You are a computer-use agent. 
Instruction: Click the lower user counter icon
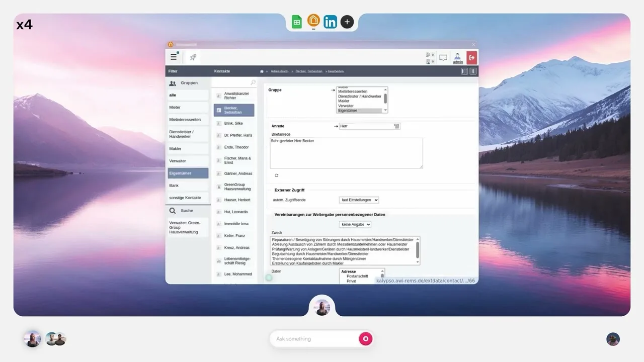[429, 61]
